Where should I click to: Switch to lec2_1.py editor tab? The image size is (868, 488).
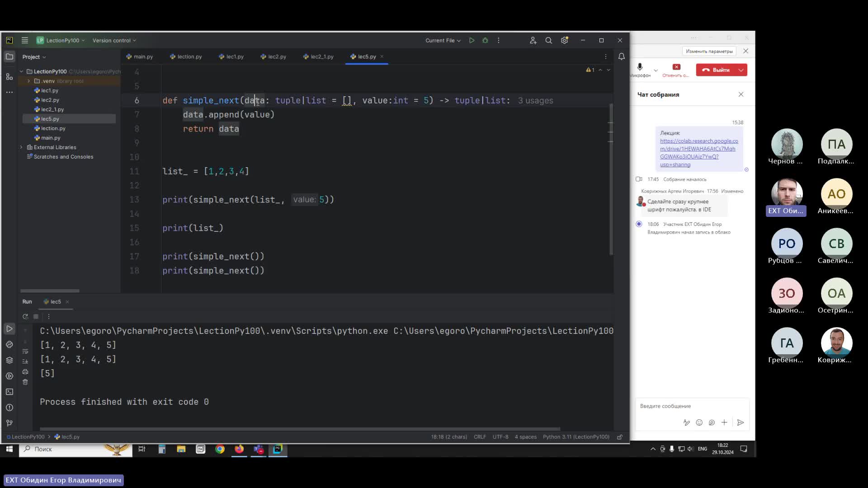point(318,56)
